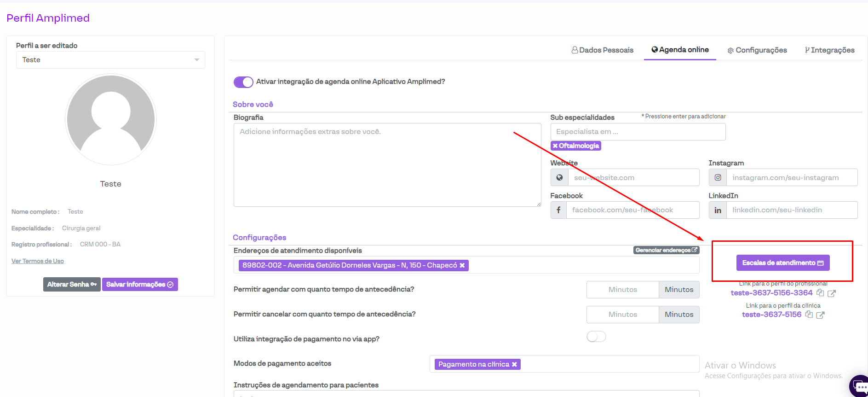Switch to the Dados Pessoais tab

pos(602,50)
